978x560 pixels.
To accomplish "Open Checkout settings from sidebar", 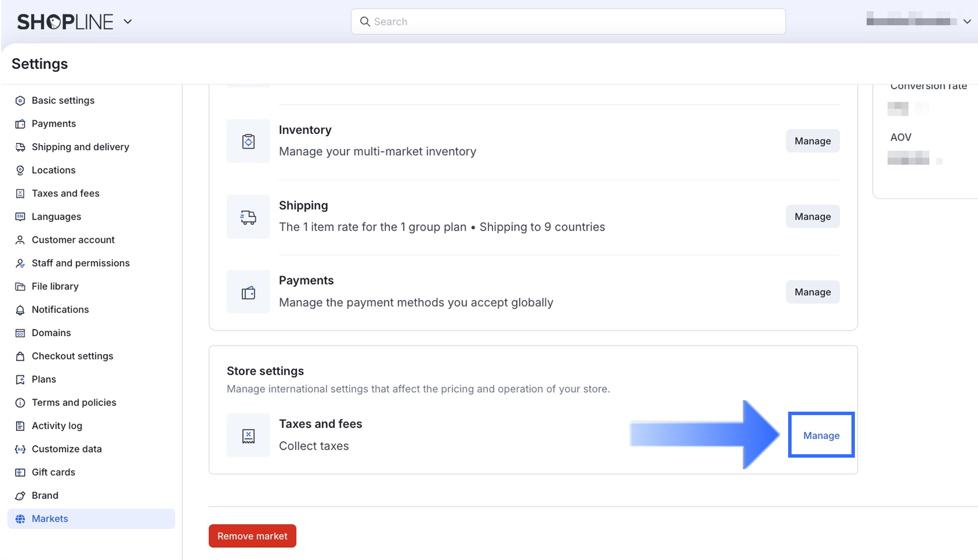I will coord(72,356).
